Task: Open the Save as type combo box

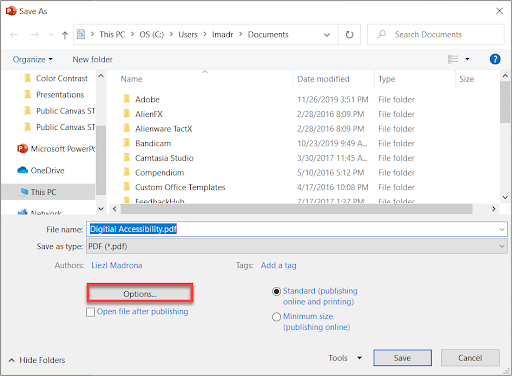Action: 297,246
